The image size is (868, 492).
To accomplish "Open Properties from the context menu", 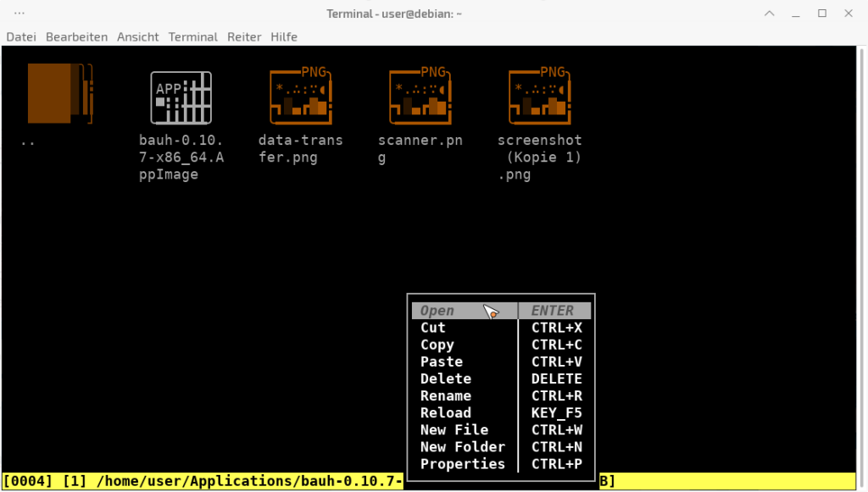I will pos(463,463).
